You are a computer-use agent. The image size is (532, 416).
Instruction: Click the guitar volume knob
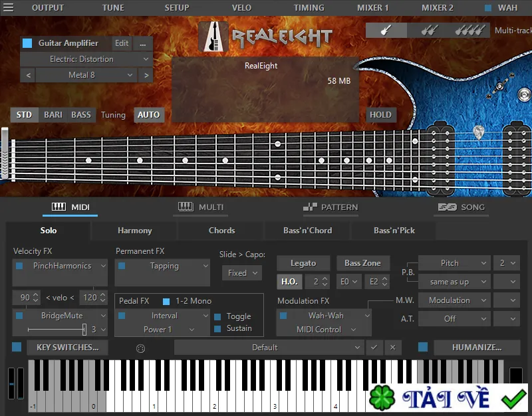tap(525, 94)
